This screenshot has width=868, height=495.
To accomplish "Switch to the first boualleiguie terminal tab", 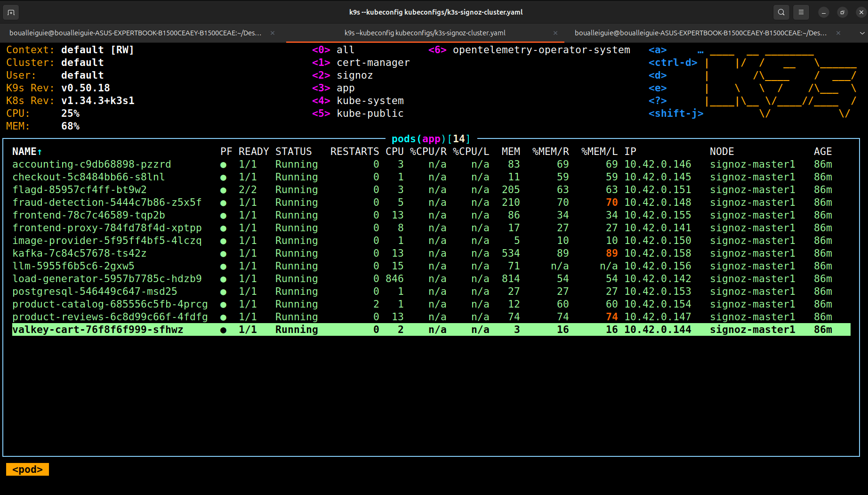I will coord(136,33).
